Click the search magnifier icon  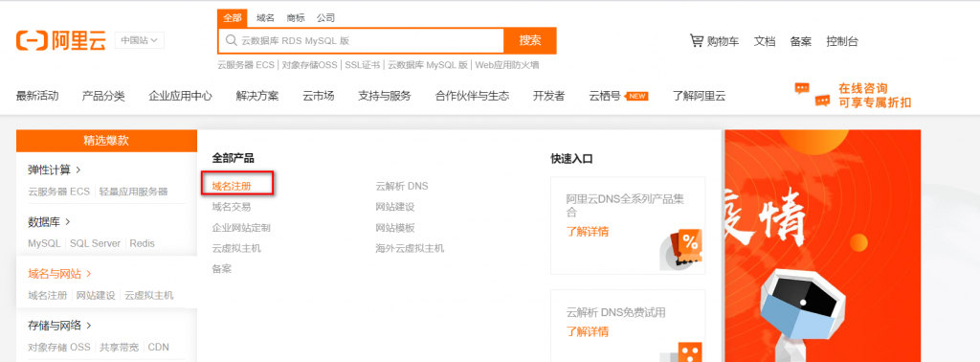tap(231, 40)
